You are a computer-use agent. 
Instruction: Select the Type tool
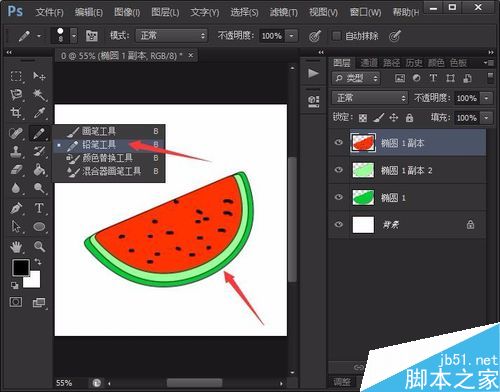tap(39, 208)
